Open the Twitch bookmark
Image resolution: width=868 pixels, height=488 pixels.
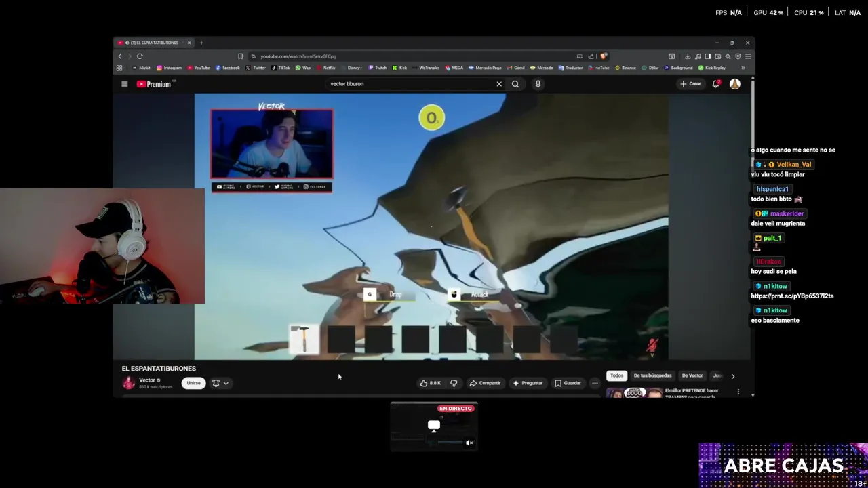pyautogui.click(x=377, y=68)
